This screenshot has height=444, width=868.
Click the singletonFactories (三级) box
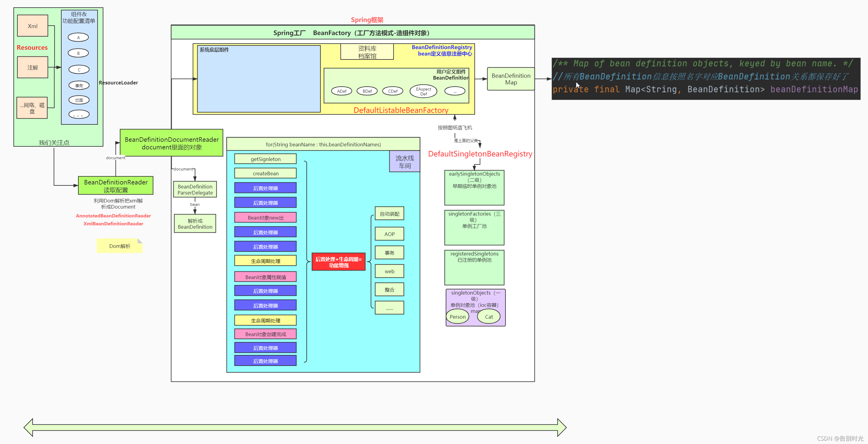click(474, 227)
